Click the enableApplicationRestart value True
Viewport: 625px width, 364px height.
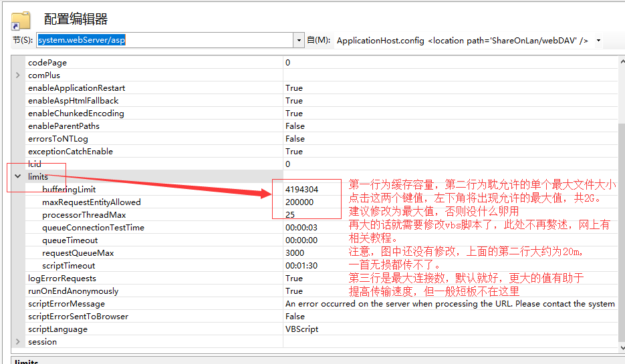pyautogui.click(x=294, y=88)
